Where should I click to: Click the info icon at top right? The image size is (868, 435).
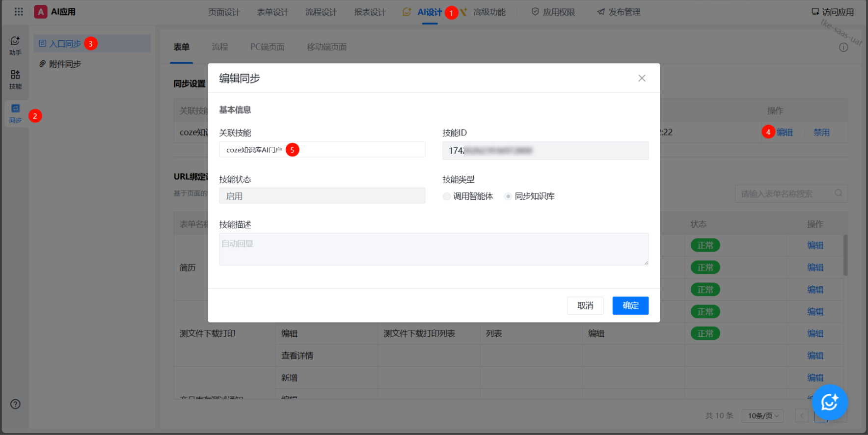pos(843,48)
